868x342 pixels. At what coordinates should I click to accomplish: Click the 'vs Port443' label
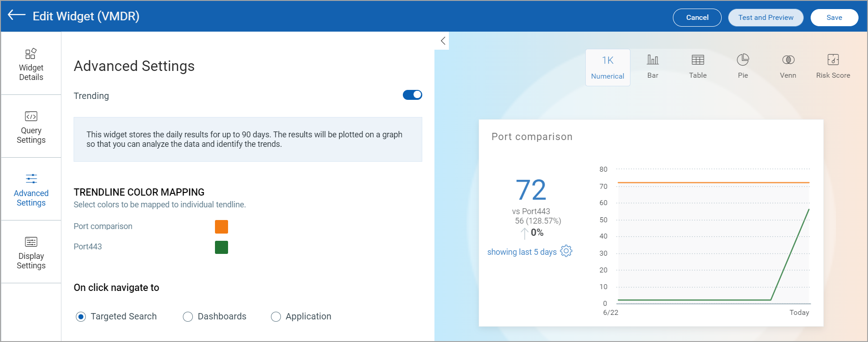pyautogui.click(x=531, y=211)
